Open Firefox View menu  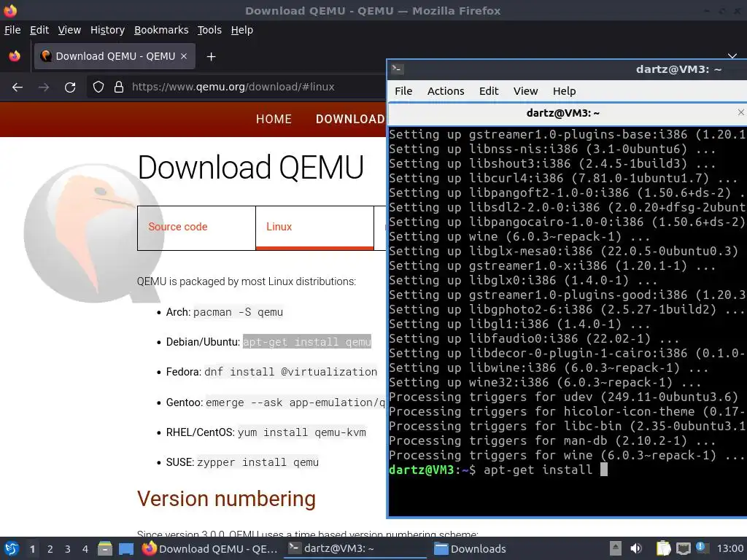click(69, 30)
